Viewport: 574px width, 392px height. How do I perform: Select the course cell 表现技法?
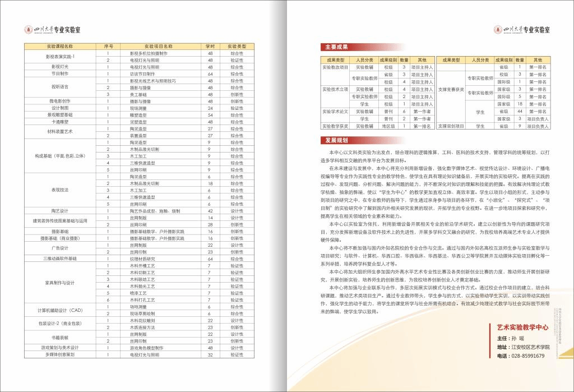(60, 190)
